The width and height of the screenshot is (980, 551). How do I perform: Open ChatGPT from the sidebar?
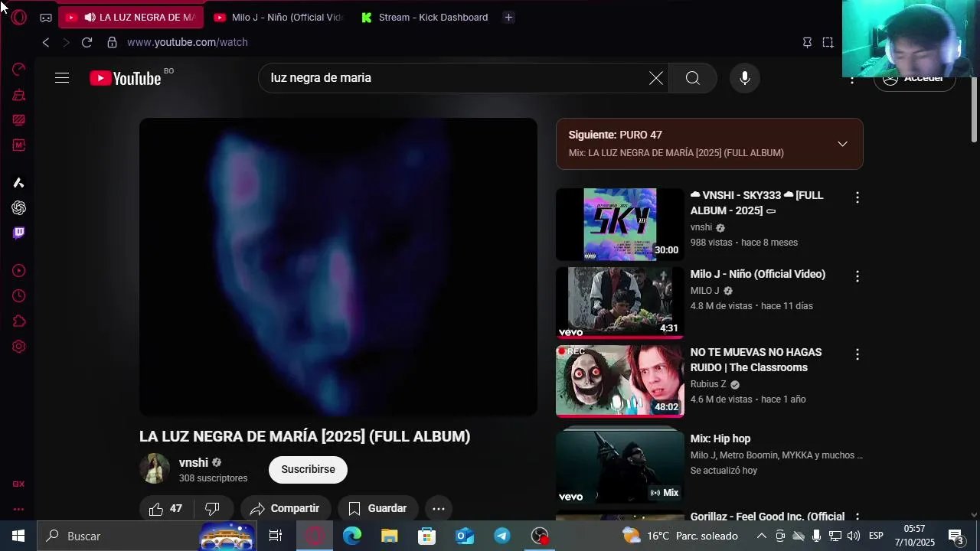pos(19,208)
